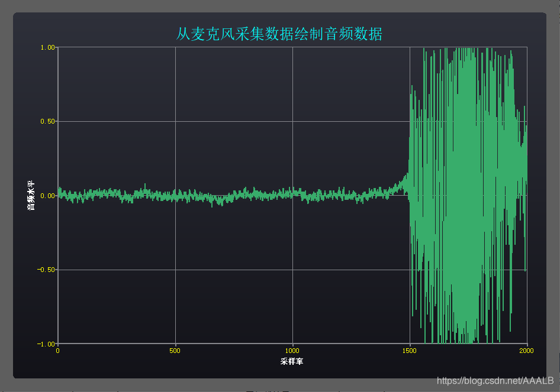Click the chart title 从麦克风采集数据绘制音频数据
Viewport: 560px width, 392px height.
click(279, 34)
